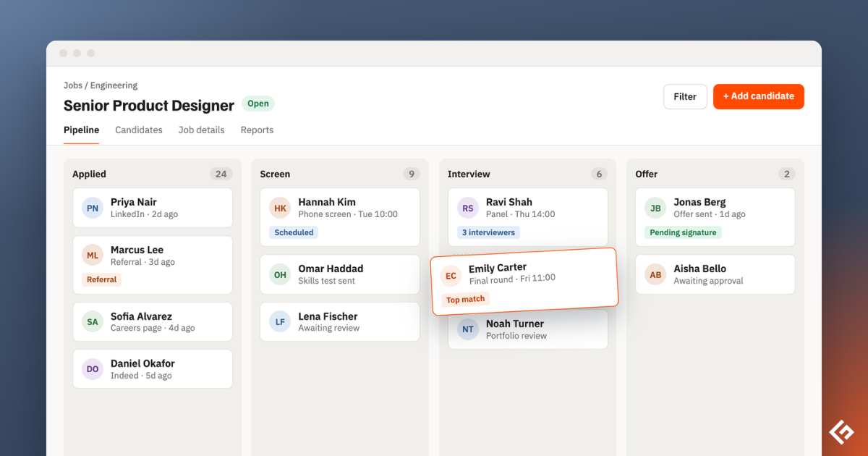Click the Omar Haddad name text
The width and height of the screenshot is (868, 456).
click(x=331, y=269)
